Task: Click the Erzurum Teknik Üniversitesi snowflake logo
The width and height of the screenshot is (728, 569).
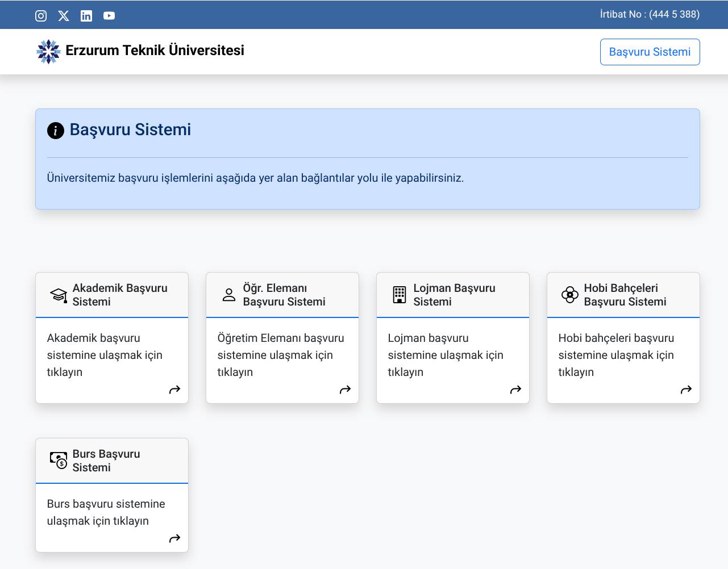Action: pos(48,52)
